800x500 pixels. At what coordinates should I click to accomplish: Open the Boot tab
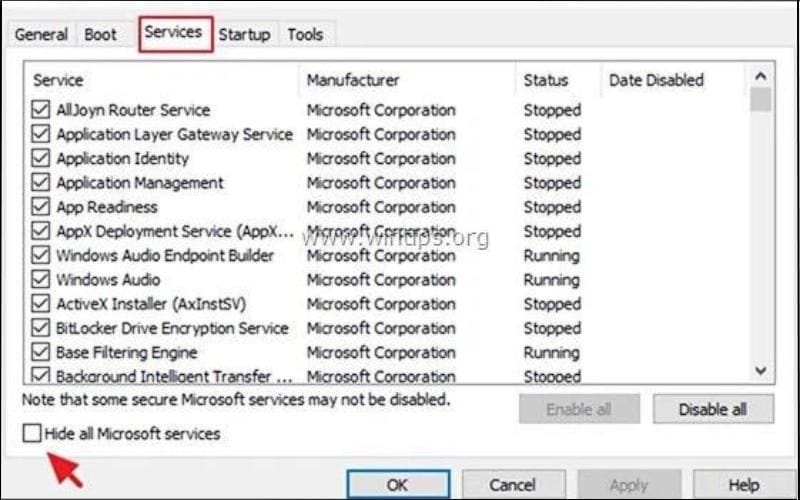point(100,34)
